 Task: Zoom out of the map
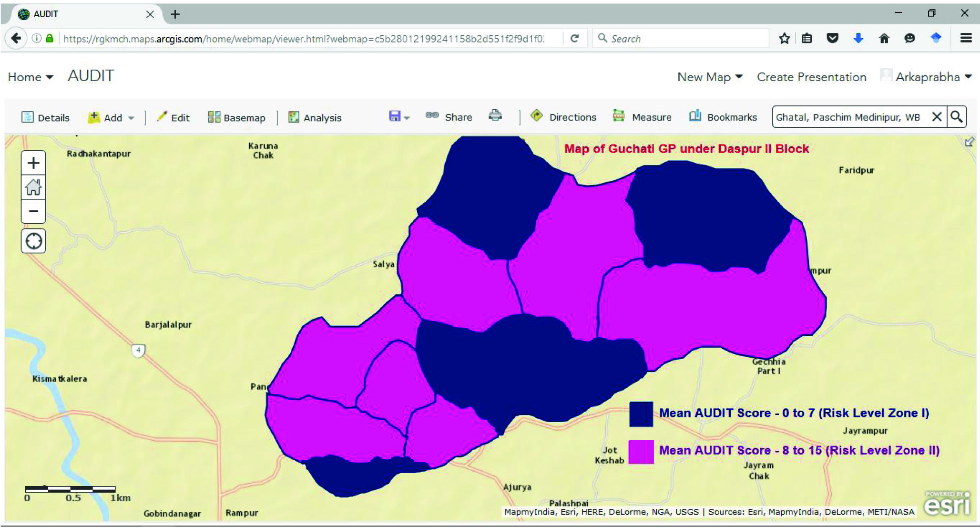point(33,211)
